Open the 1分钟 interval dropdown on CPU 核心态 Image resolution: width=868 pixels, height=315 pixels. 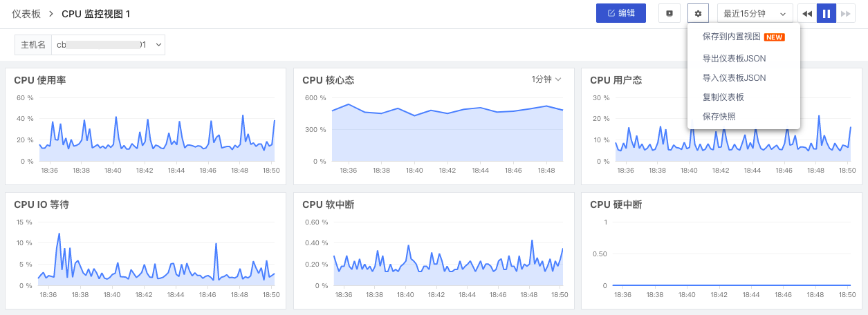coord(546,79)
